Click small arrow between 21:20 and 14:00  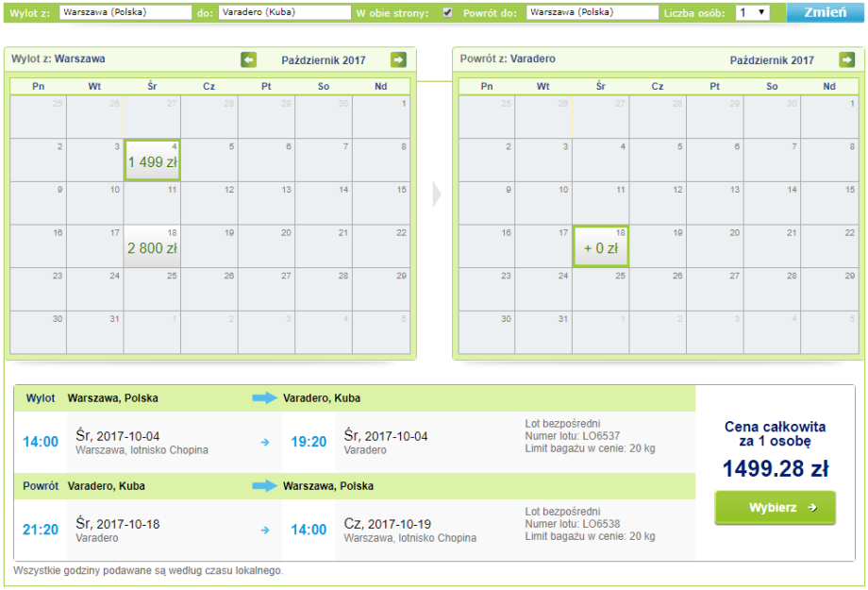click(264, 530)
